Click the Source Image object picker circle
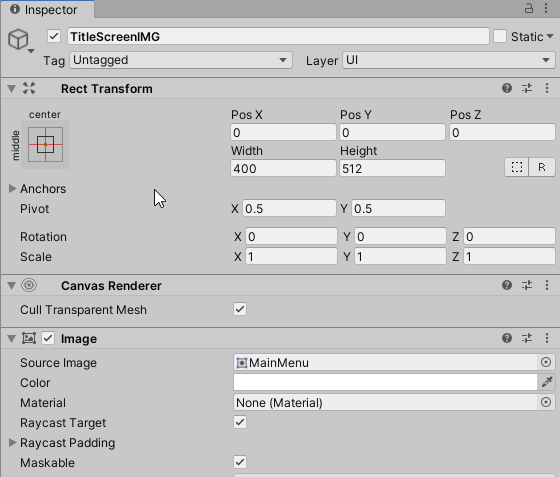560x477 pixels. point(546,362)
